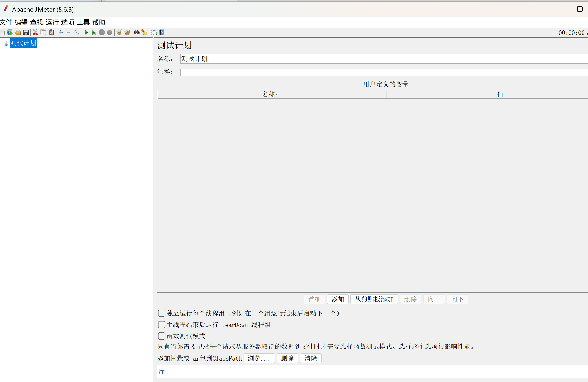
Task: Click the 添加 button to add a variable
Action: 337,299
